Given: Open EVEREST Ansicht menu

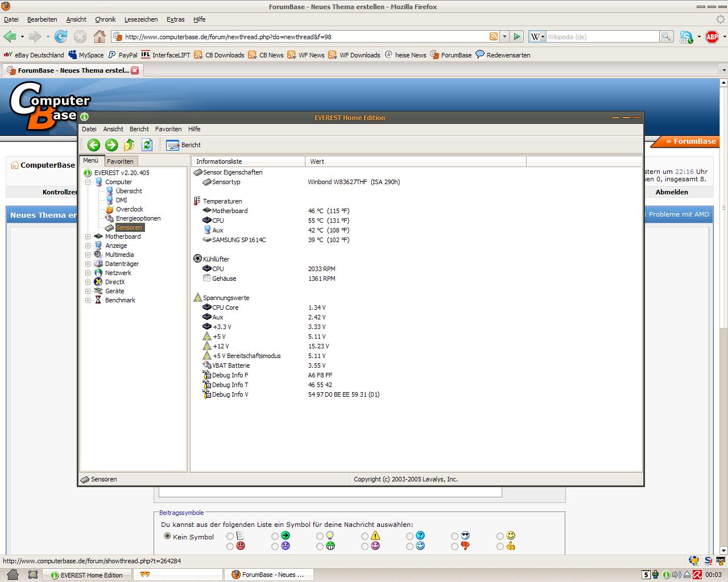Looking at the screenshot, I should (113, 129).
